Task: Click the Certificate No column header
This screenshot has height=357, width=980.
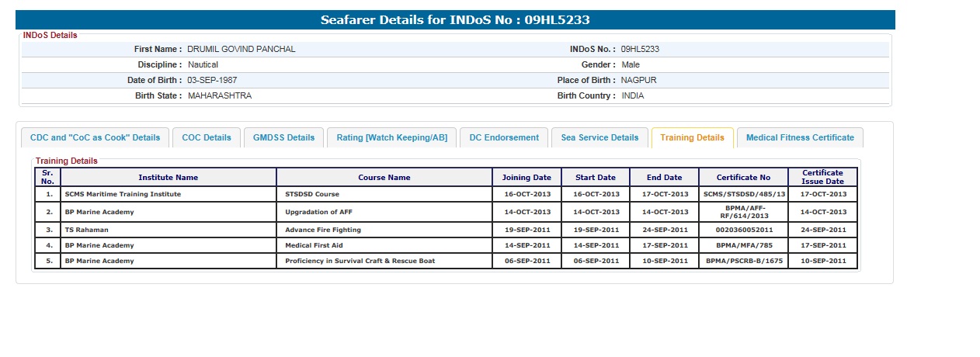Action: tap(743, 178)
